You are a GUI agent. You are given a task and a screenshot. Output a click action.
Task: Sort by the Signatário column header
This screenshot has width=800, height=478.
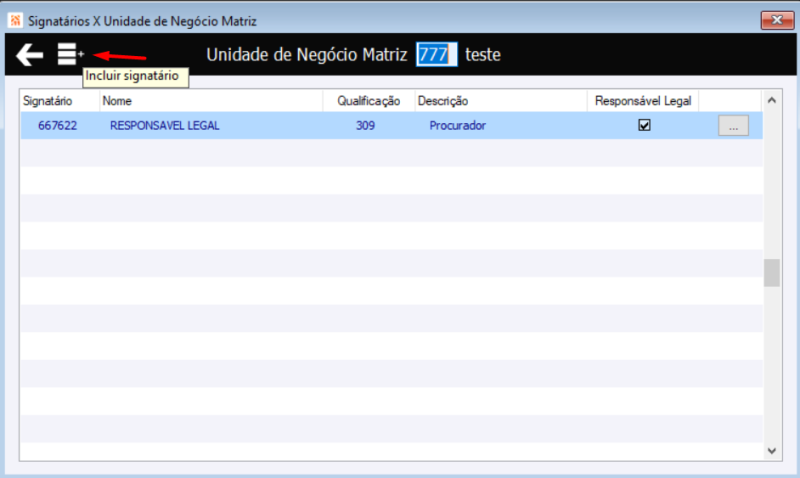(60, 101)
